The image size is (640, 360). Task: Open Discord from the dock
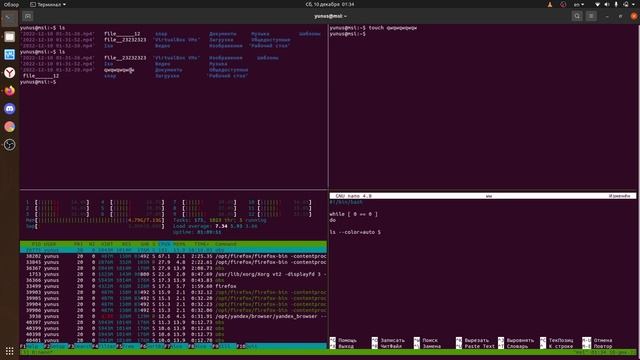click(10, 109)
